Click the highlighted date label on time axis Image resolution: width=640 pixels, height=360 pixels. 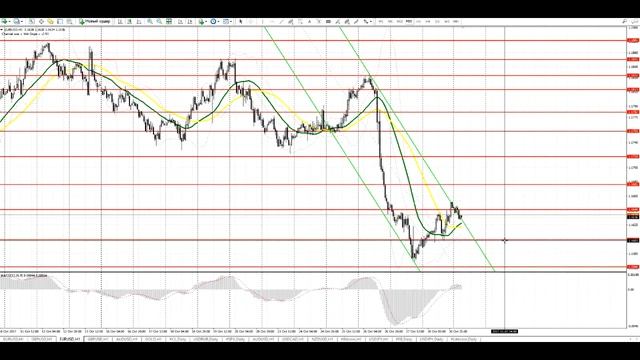[x=504, y=331]
